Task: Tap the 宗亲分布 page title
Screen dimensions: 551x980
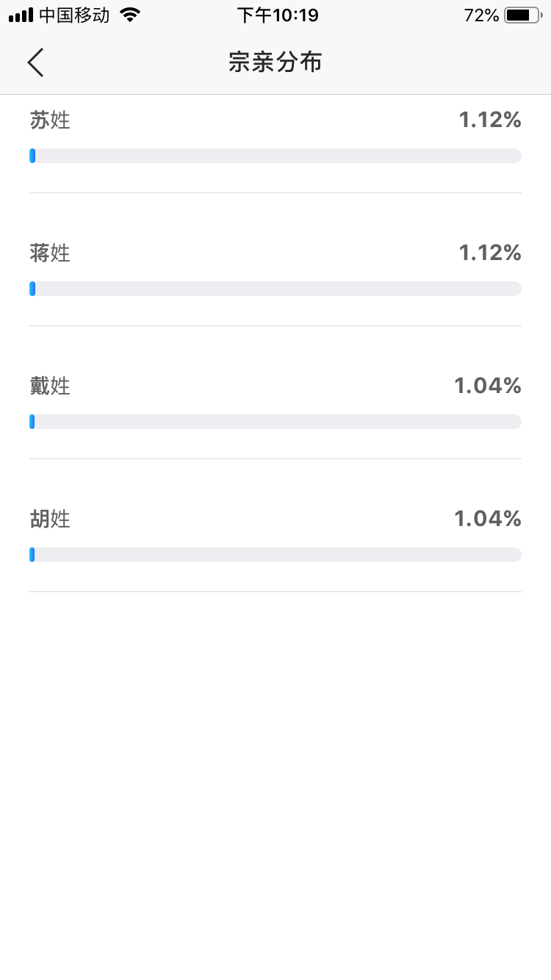Action: [275, 62]
